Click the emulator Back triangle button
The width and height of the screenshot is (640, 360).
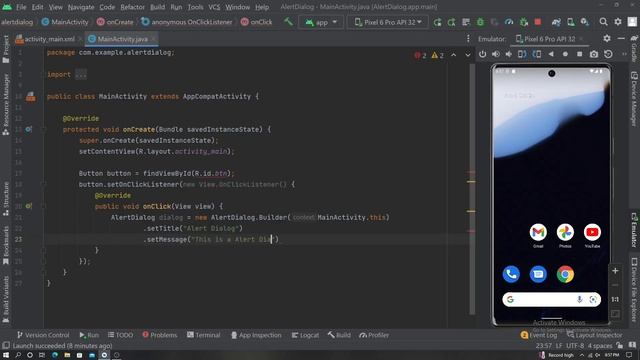(551, 54)
